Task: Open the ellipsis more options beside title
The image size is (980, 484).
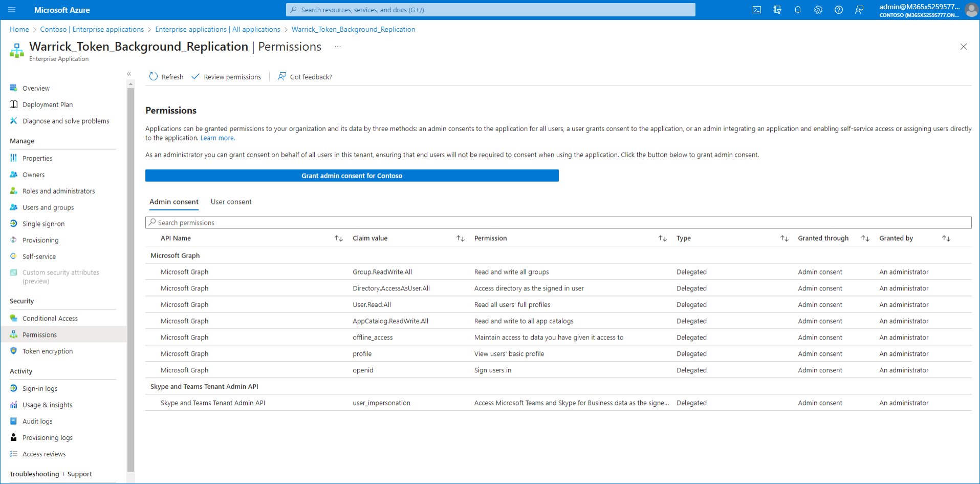Action: point(337,47)
